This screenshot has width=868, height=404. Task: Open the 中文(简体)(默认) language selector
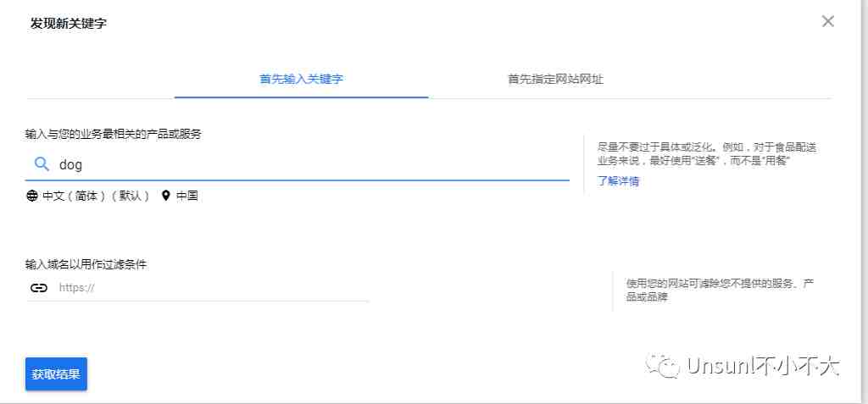pos(96,196)
